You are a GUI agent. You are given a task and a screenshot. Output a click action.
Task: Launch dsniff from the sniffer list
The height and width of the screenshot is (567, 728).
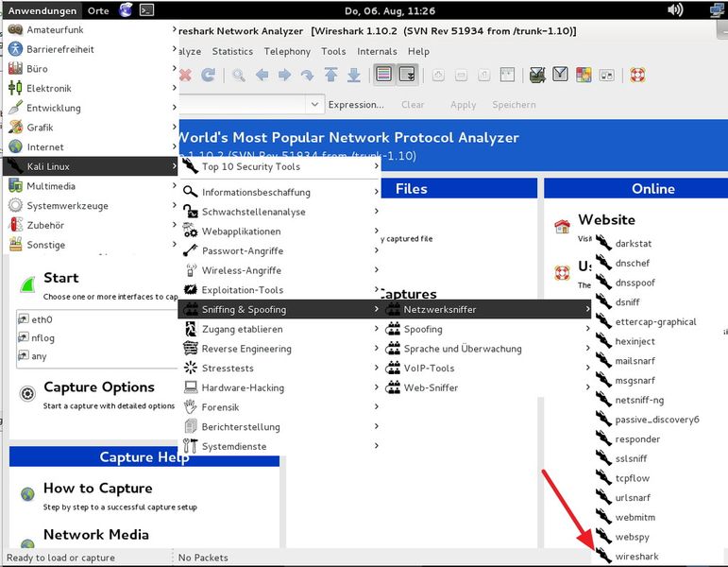[x=627, y=302]
